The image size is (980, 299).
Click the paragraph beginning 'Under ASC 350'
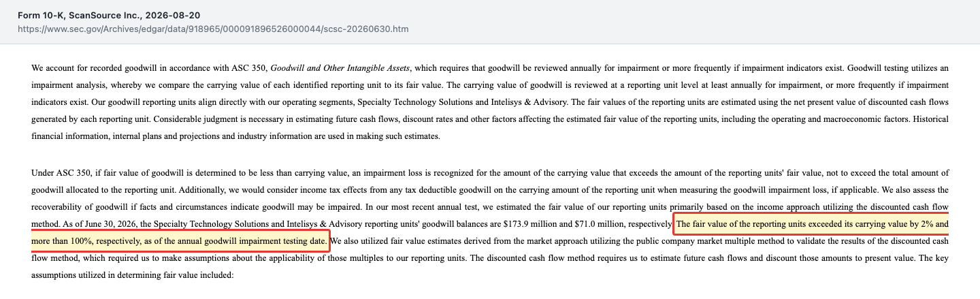490,225
